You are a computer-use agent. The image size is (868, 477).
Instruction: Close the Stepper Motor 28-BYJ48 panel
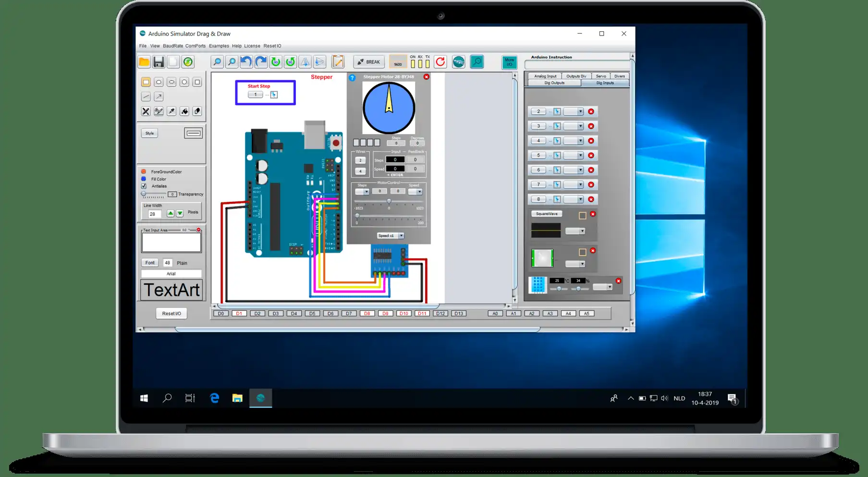tap(426, 77)
